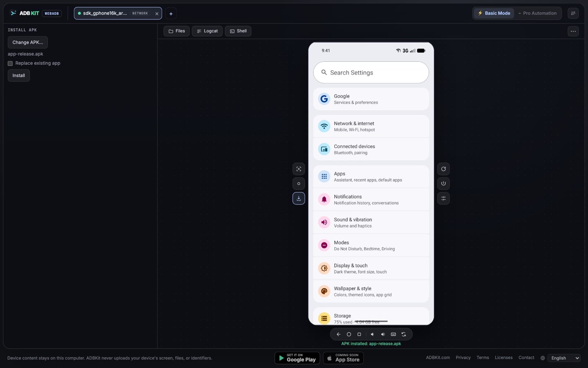
Task: Open Notifications setting on the phone
Action: (371, 199)
